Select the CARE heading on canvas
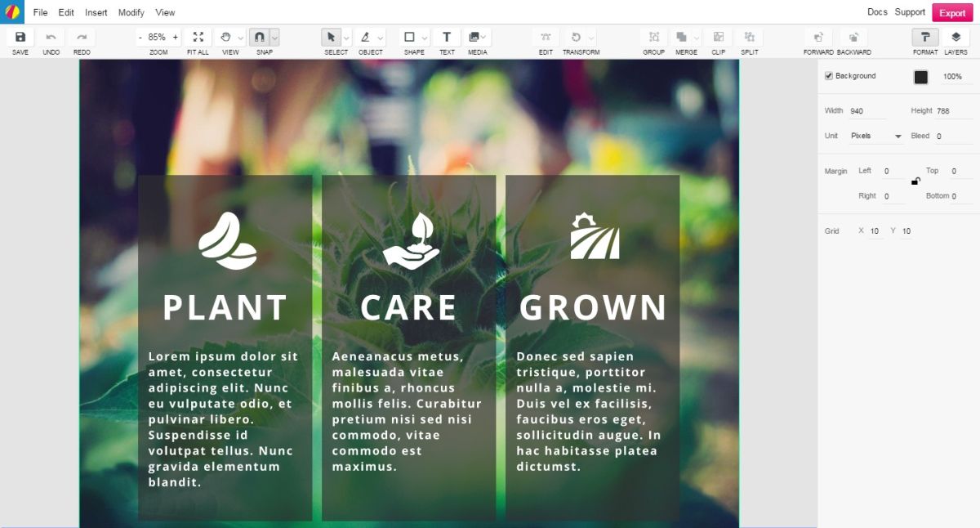Viewport: 980px width, 528px height. click(408, 307)
